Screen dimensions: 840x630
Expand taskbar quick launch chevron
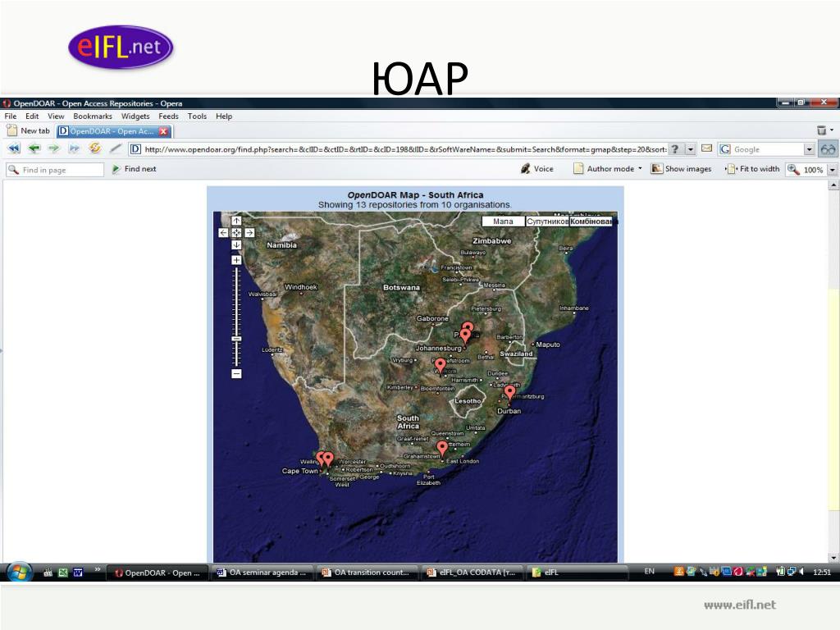point(97,569)
